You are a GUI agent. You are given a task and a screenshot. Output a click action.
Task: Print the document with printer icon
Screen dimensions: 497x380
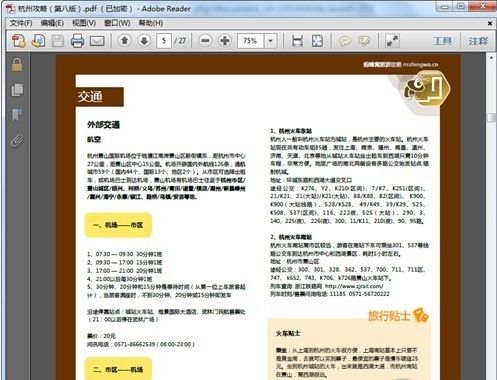click(77, 41)
